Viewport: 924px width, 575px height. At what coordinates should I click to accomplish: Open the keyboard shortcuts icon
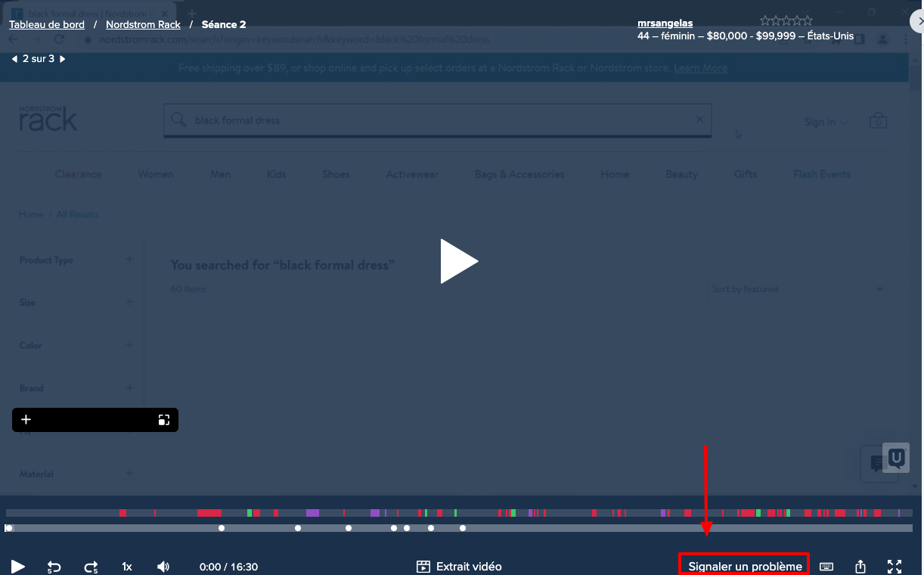(826, 567)
